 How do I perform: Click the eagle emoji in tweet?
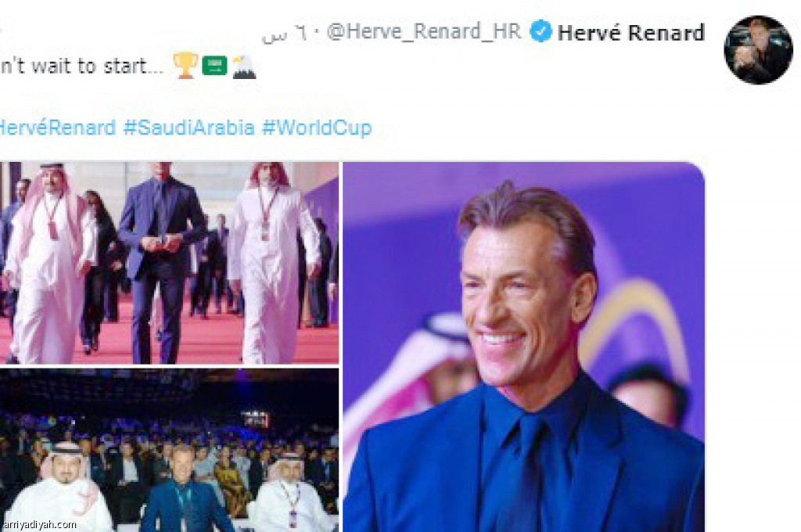pyautogui.click(x=244, y=66)
